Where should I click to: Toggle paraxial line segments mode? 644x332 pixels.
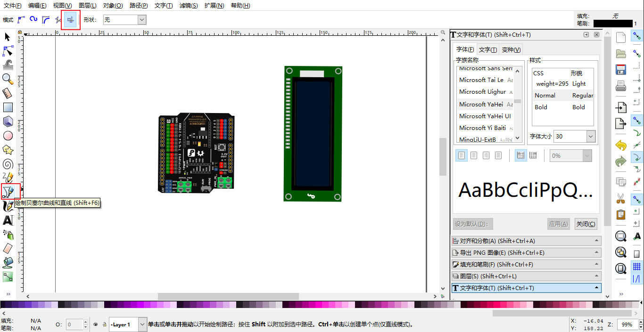(70, 20)
